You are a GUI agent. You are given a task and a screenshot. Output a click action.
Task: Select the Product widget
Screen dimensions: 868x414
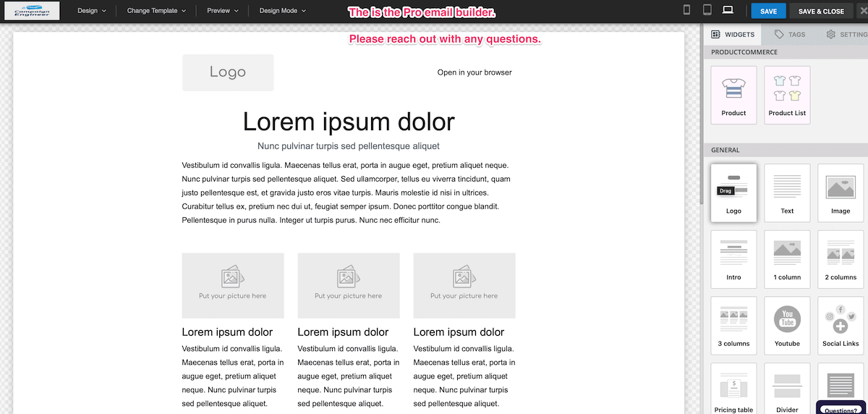(x=733, y=95)
